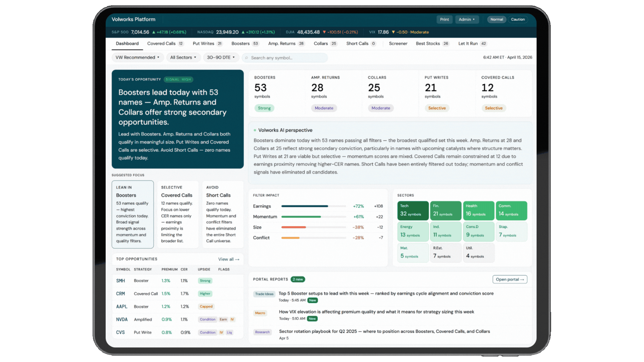
Task: Switch to Normal mode toggle
Action: [496, 19]
